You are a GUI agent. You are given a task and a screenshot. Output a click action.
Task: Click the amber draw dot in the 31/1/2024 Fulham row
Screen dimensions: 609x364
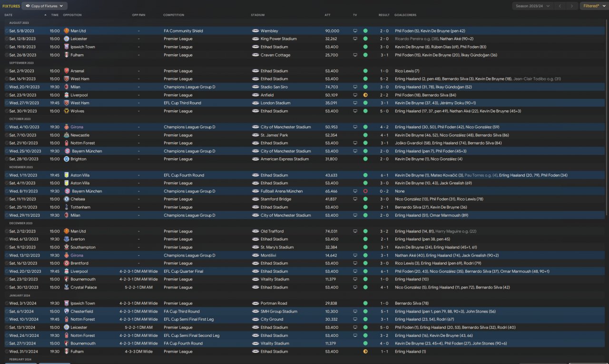tap(365, 352)
